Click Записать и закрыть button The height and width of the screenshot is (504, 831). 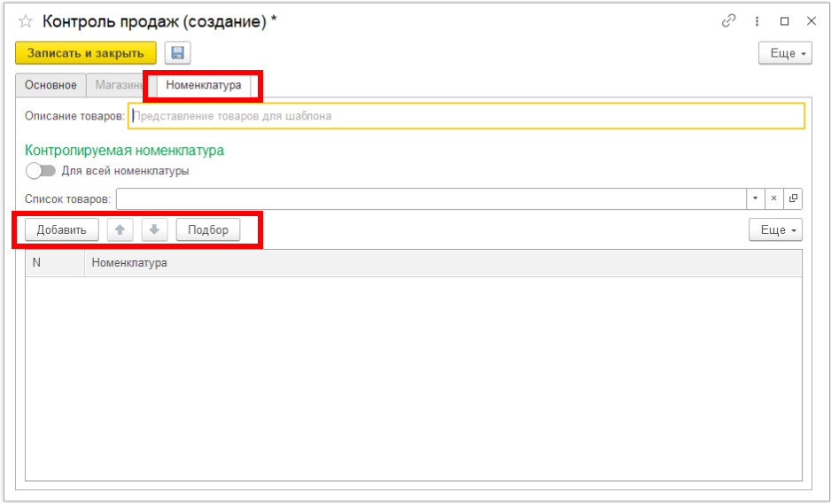[x=86, y=53]
